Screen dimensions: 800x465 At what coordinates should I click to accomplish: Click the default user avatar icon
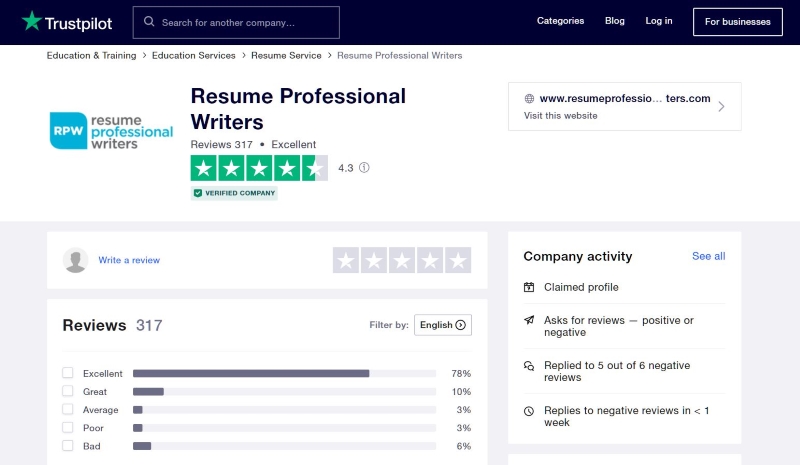(76, 260)
